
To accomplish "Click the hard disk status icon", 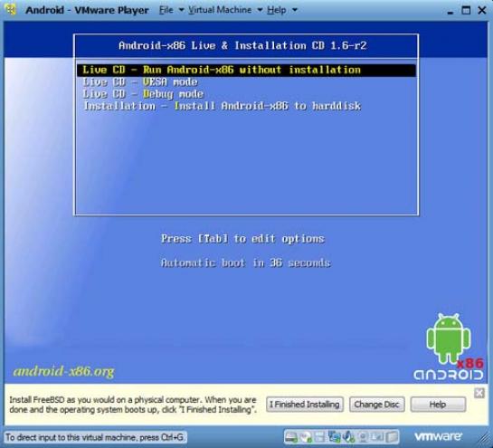I will tap(291, 437).
